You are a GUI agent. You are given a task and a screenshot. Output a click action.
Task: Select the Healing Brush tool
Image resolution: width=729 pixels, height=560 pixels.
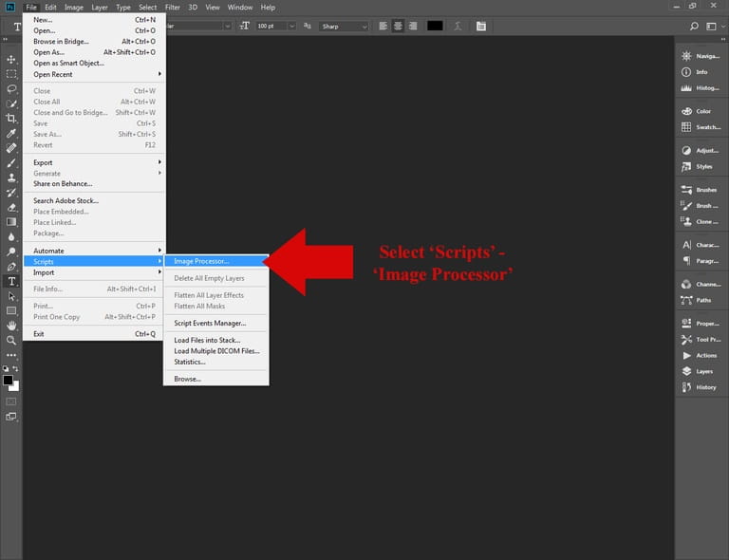(11, 148)
